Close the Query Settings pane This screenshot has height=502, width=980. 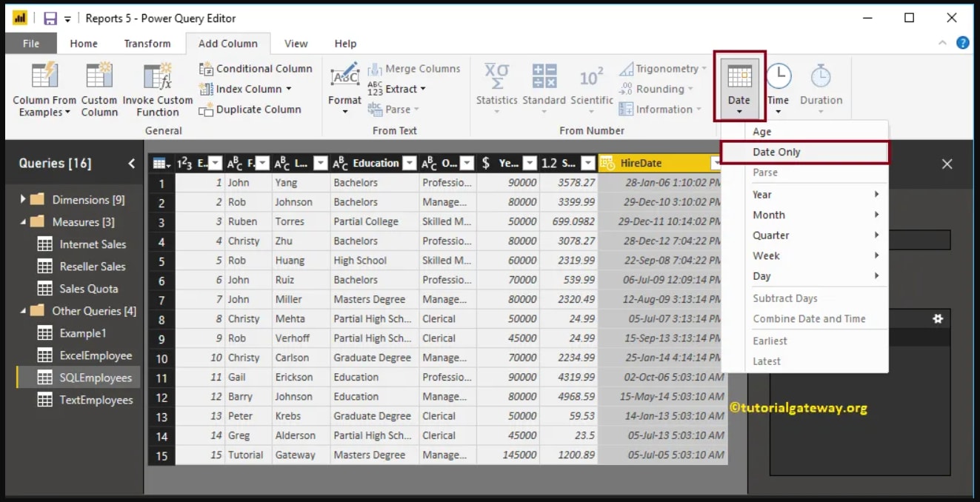coord(947,164)
